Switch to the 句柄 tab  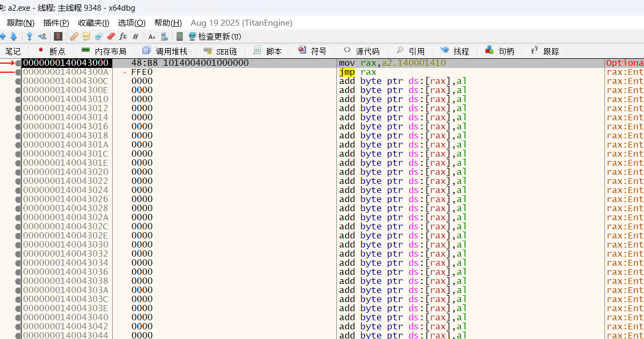click(x=500, y=51)
